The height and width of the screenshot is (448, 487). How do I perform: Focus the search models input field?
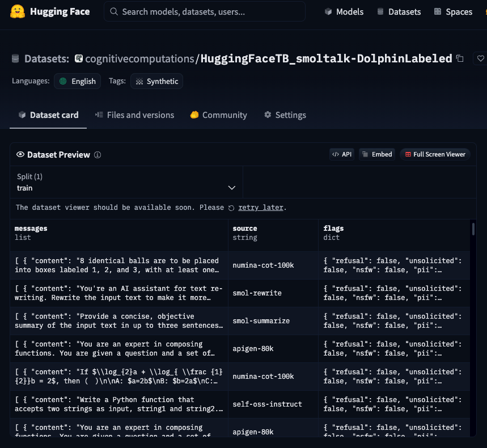[204, 11]
